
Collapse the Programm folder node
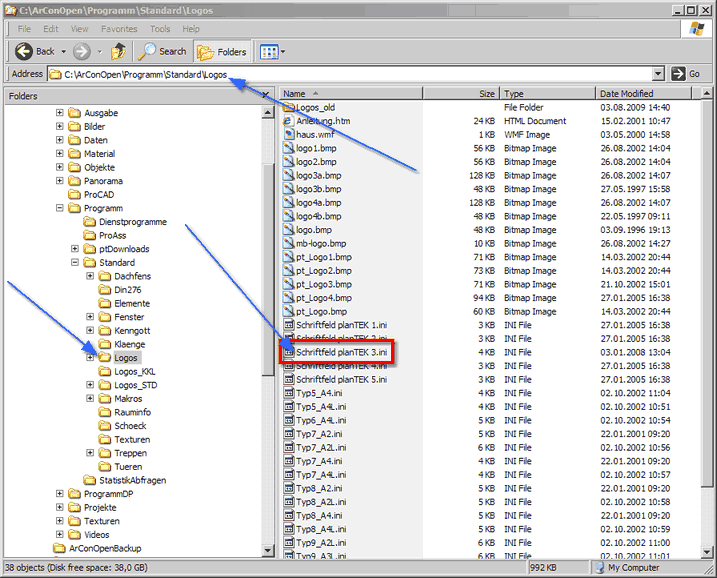coord(60,209)
